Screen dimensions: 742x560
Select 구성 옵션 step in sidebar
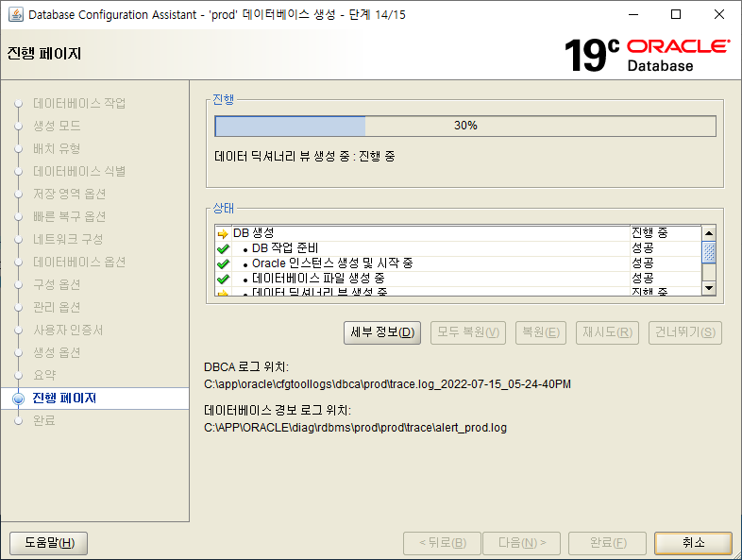click(x=57, y=285)
